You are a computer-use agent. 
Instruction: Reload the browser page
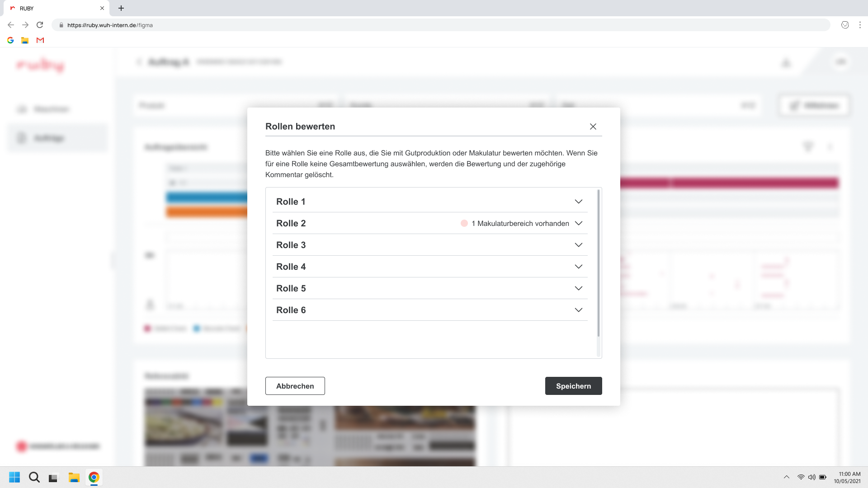[x=40, y=25]
